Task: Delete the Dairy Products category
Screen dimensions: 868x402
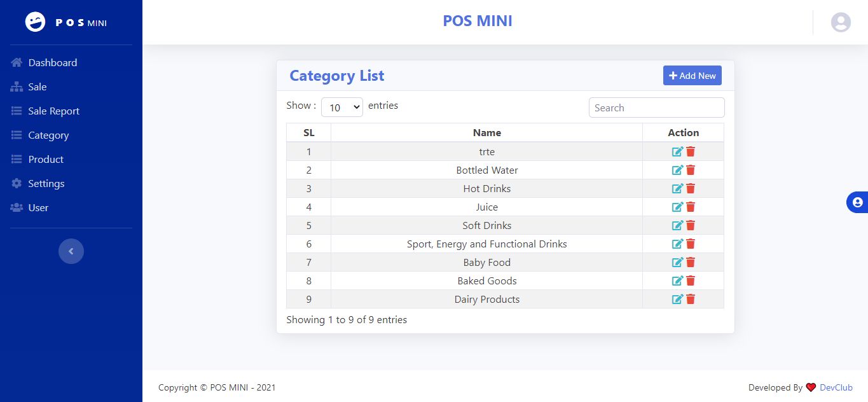Action: pos(691,299)
